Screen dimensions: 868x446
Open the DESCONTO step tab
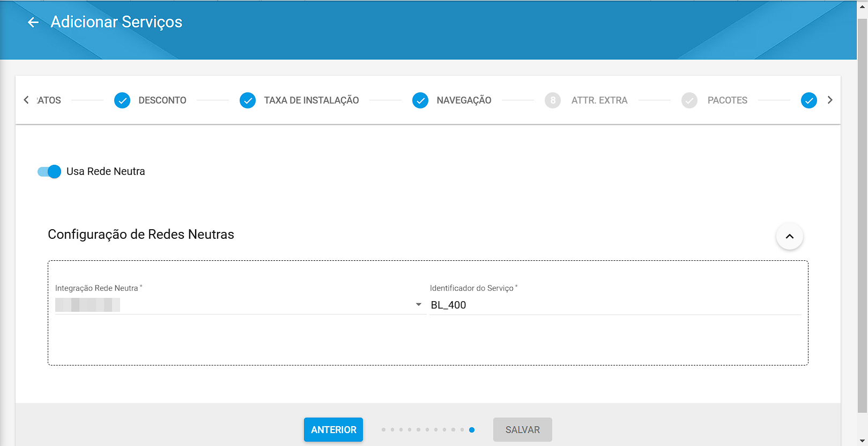pyautogui.click(x=162, y=100)
